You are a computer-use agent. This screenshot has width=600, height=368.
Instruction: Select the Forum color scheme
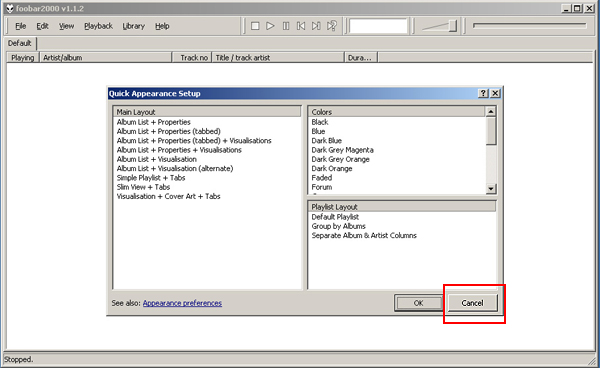(322, 187)
